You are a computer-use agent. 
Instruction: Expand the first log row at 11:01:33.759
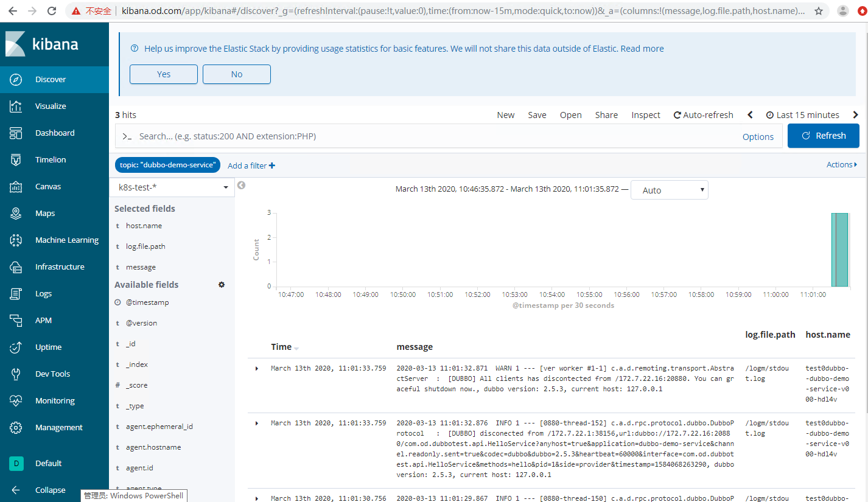257,369
